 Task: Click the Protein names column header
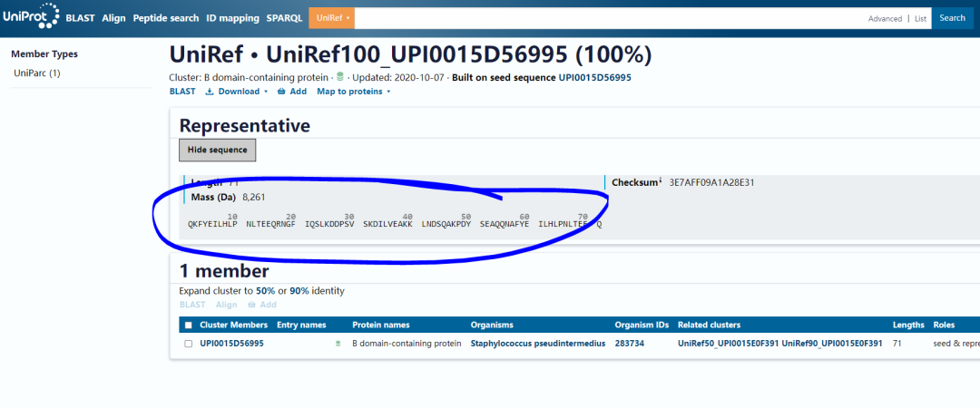(380, 325)
